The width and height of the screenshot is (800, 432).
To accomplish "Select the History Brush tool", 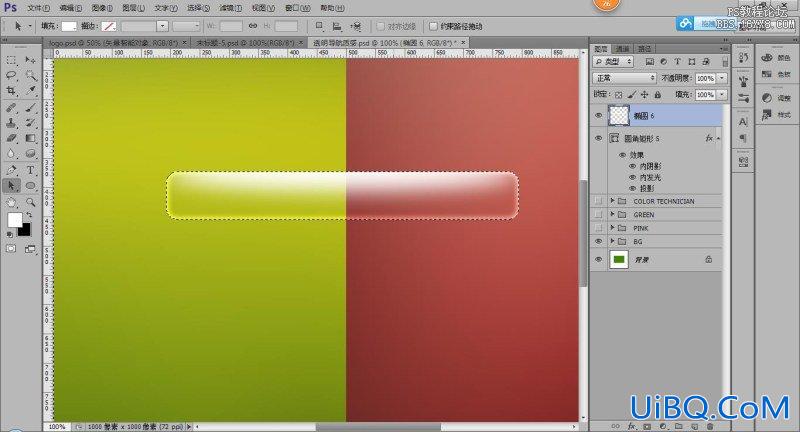I will (x=31, y=123).
